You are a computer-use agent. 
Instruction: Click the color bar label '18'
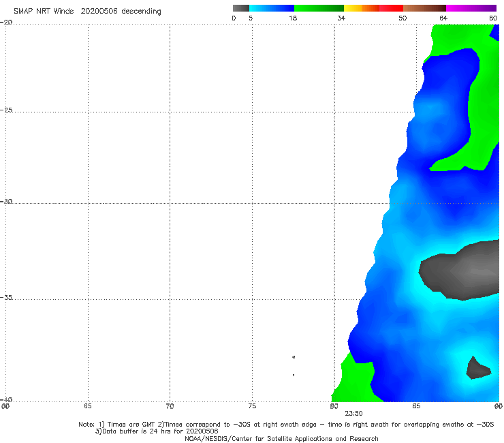click(x=293, y=18)
